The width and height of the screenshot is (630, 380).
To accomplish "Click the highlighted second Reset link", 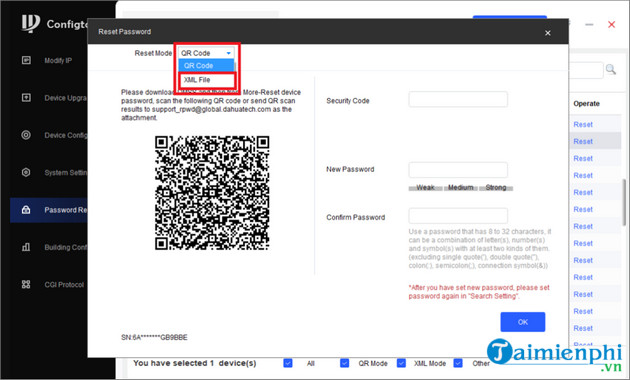I will [583, 141].
